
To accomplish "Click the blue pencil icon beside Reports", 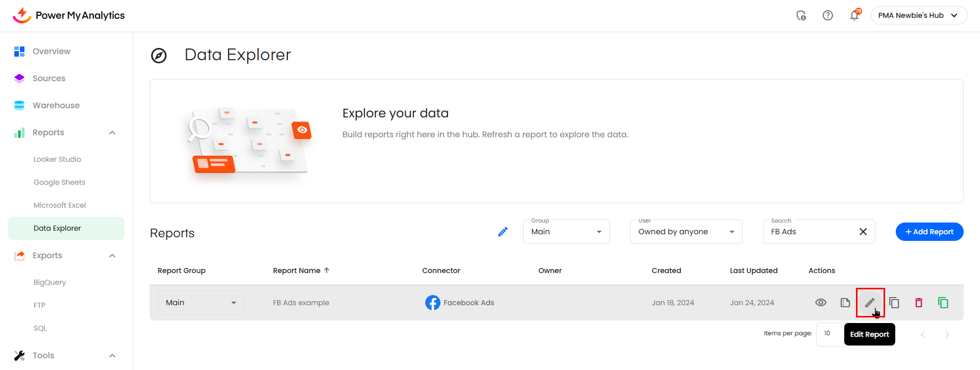I will click(x=503, y=232).
